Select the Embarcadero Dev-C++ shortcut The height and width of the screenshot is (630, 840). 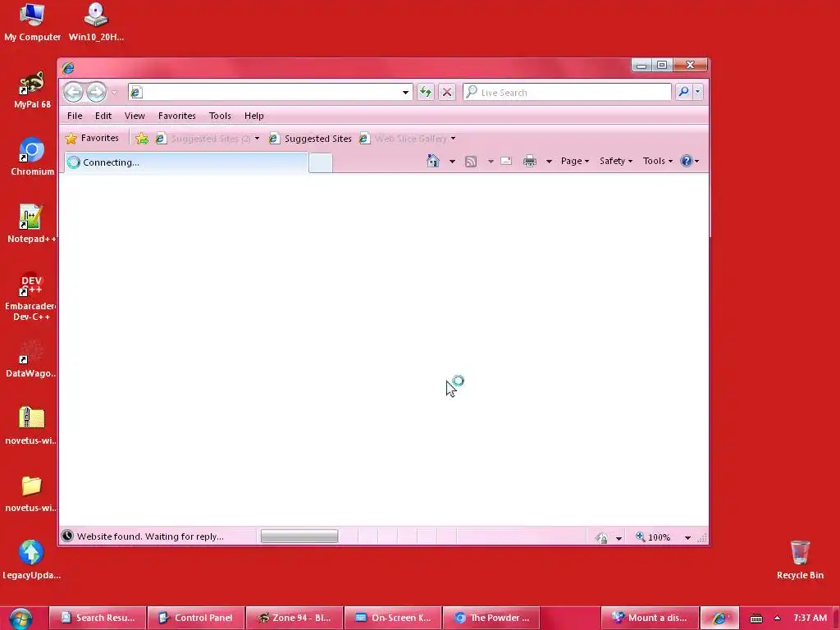(31, 297)
